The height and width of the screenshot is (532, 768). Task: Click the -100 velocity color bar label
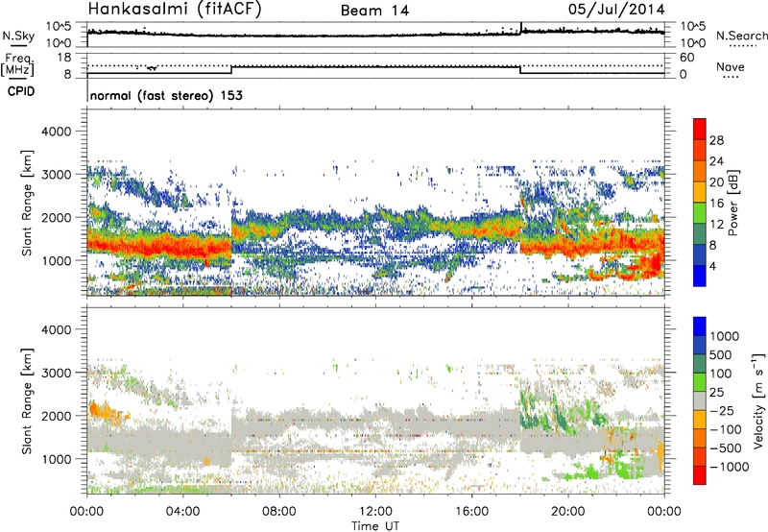click(x=725, y=429)
